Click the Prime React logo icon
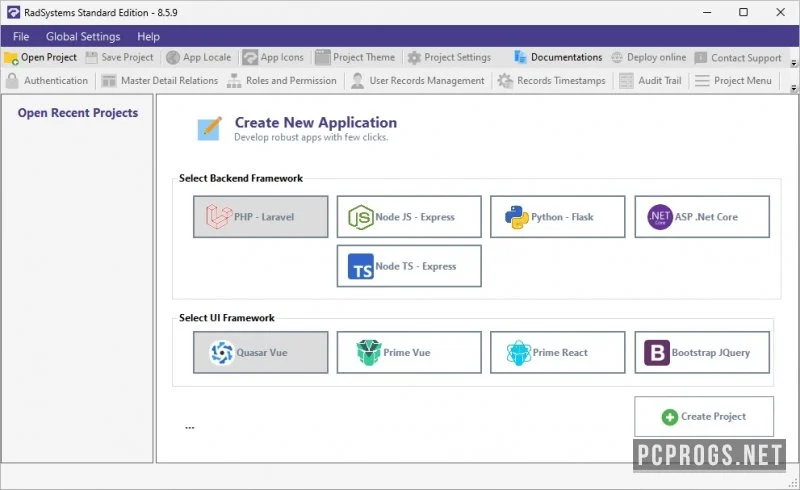This screenshot has width=800, height=490. coord(519,353)
